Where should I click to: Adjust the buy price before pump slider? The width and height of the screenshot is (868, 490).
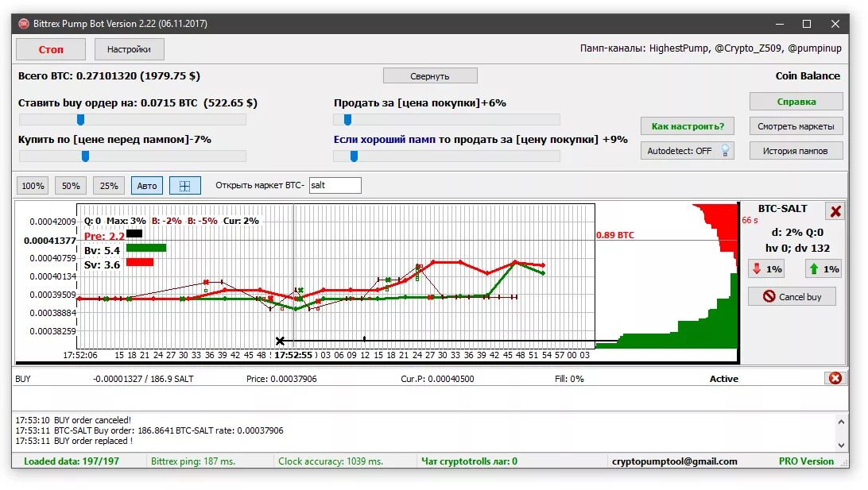click(85, 156)
